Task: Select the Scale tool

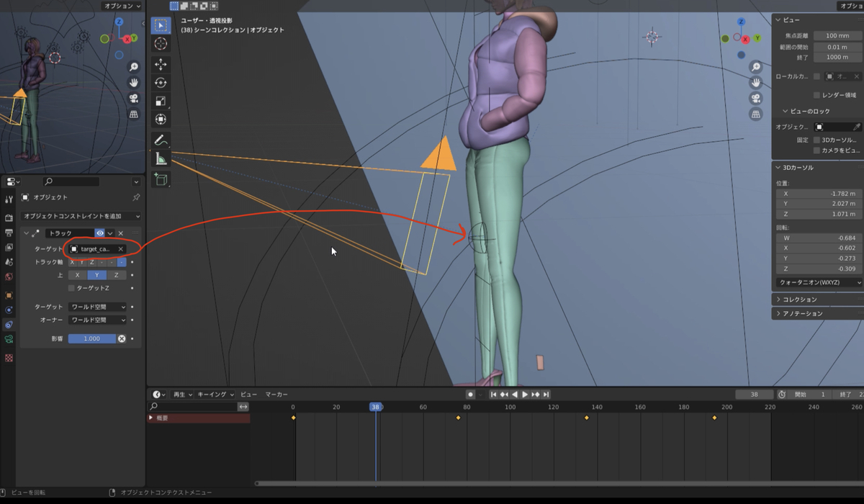Action: click(161, 102)
